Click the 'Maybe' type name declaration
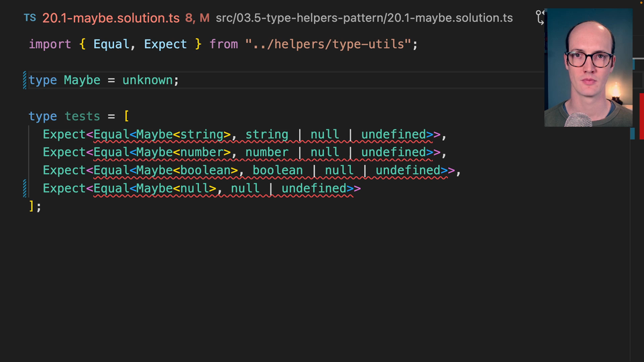The image size is (644, 362). [82, 80]
